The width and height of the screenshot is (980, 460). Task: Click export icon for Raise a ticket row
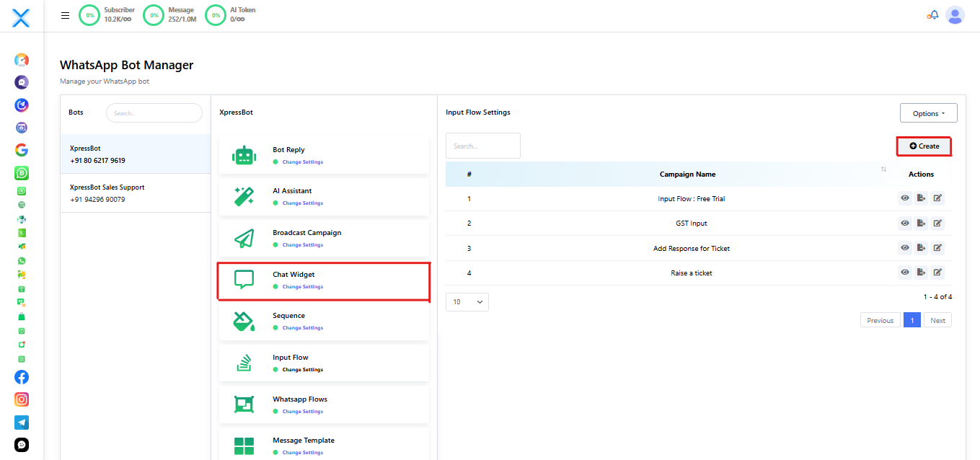coord(921,273)
